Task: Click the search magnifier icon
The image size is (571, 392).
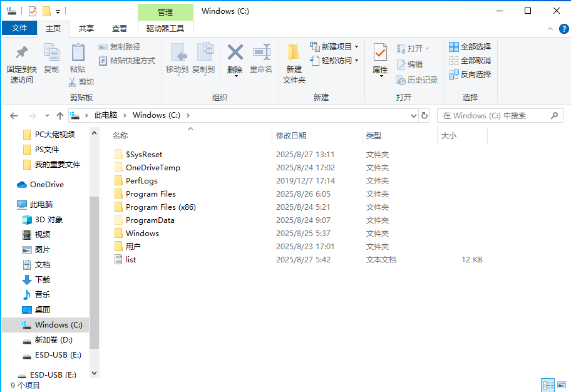Action: tap(554, 116)
